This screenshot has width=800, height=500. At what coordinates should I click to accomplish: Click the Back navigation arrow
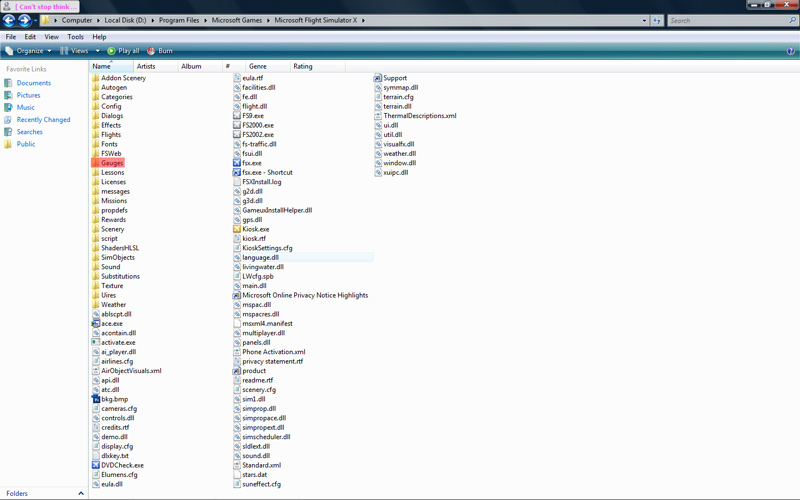tap(9, 20)
